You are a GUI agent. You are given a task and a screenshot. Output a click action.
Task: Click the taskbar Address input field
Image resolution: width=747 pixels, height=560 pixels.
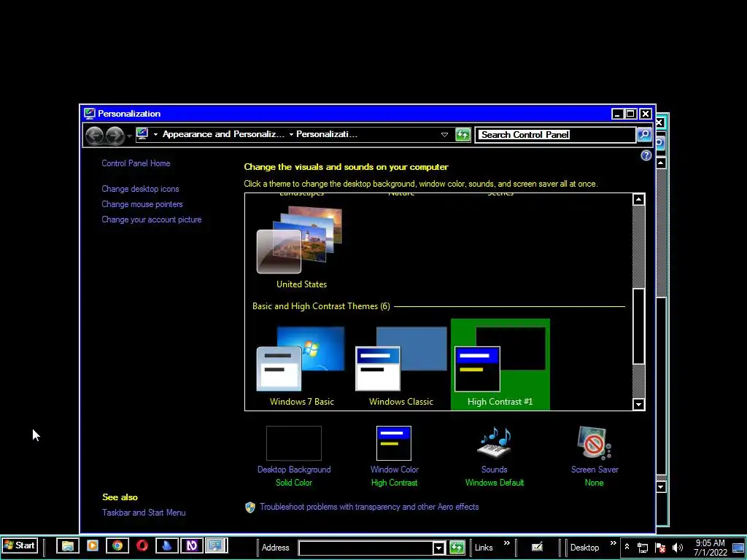pos(365,548)
